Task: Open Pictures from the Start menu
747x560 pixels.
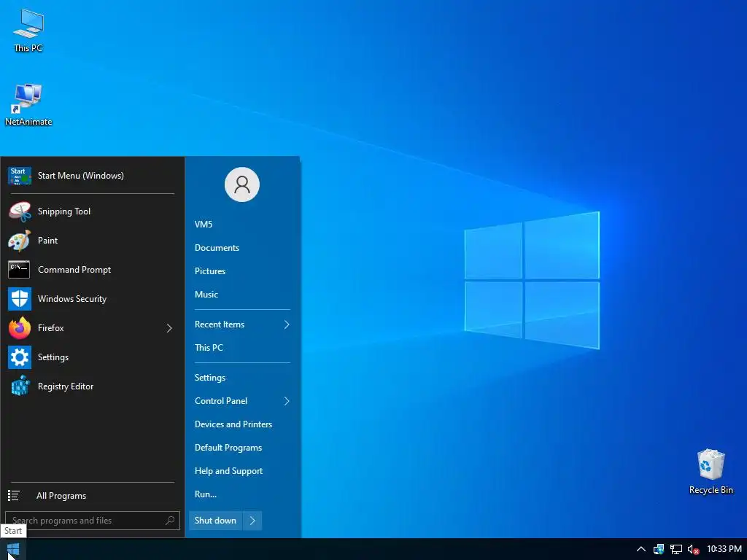Action: (x=210, y=271)
